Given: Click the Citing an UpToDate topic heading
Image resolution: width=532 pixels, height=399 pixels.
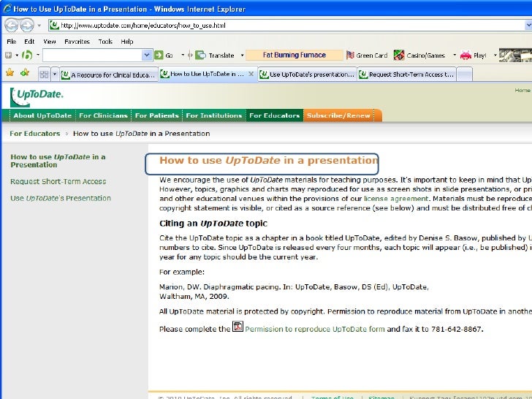Looking at the screenshot, I should point(213,224).
